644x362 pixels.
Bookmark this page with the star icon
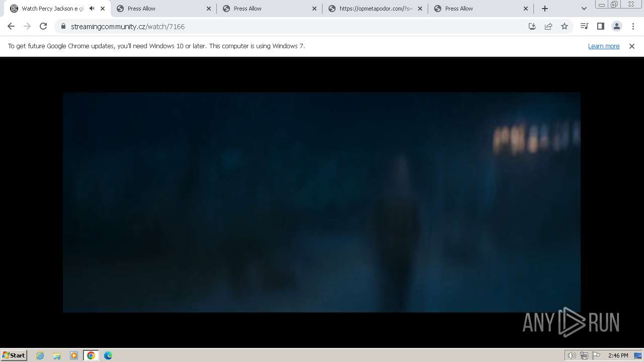click(x=565, y=26)
